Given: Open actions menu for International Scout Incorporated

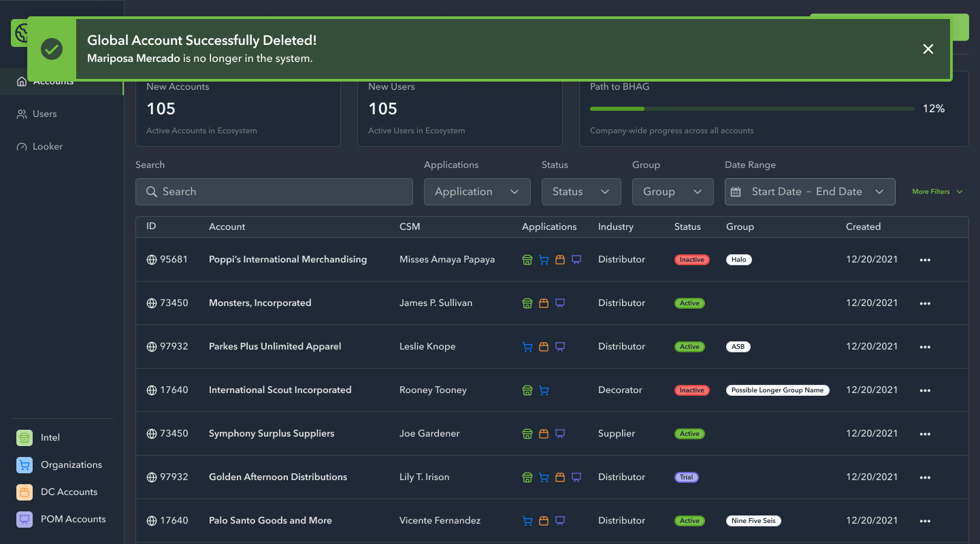Looking at the screenshot, I should (x=925, y=390).
